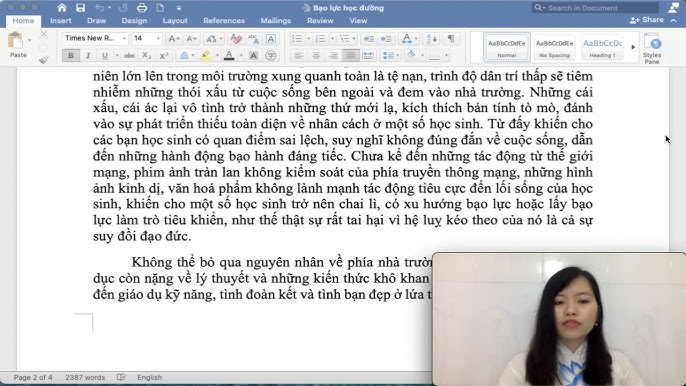Image resolution: width=686 pixels, height=386 pixels.
Task: Click the Format Painter brush icon
Action: (x=43, y=60)
